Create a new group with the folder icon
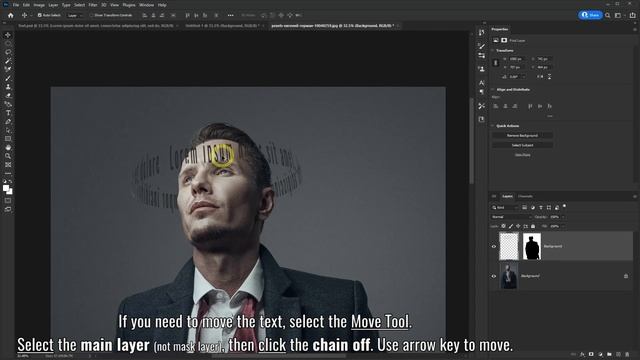Image resolution: width=640 pixels, height=360 pixels. (x=609, y=354)
